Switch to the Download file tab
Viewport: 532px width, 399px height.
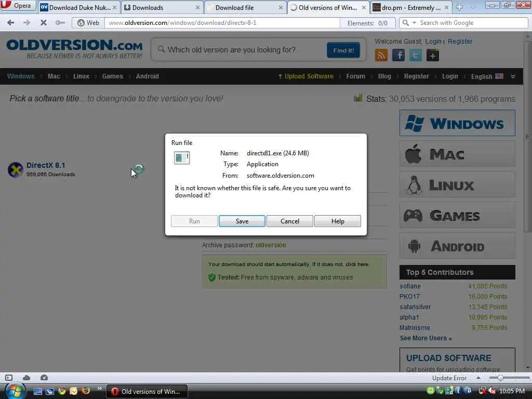pos(245,7)
